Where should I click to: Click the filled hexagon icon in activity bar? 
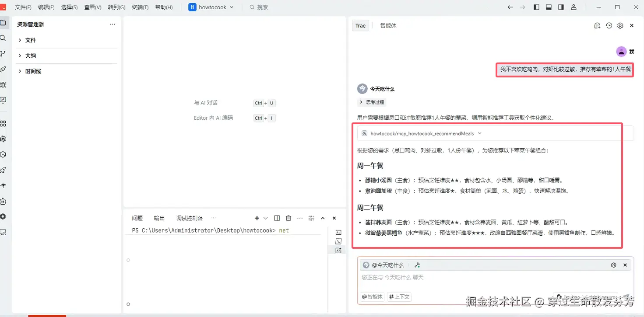(3, 216)
